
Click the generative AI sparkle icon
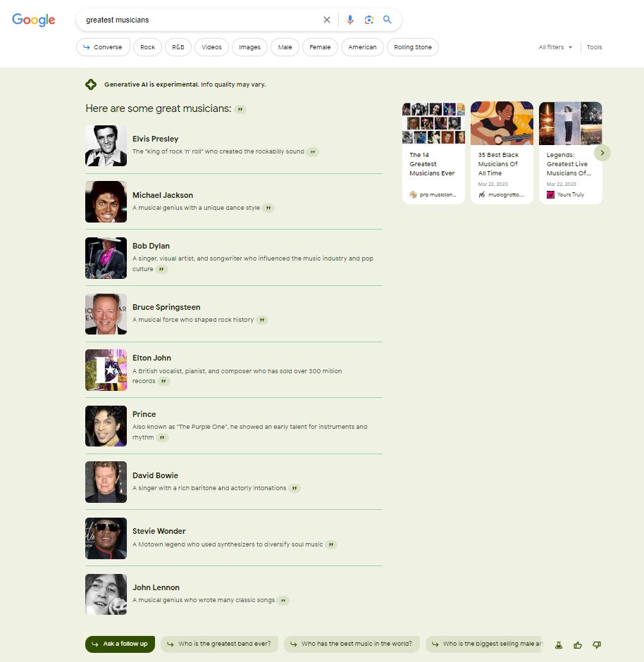[x=91, y=85]
